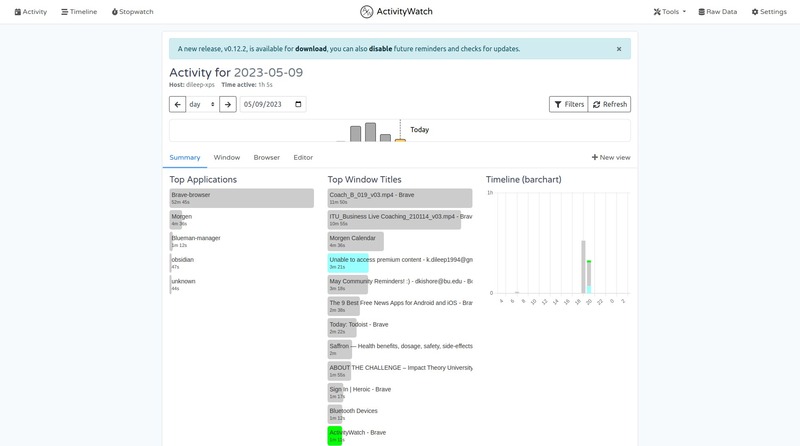The image size is (800, 446).
Task: Click the ActivityWatch logo icon
Action: pos(366,12)
